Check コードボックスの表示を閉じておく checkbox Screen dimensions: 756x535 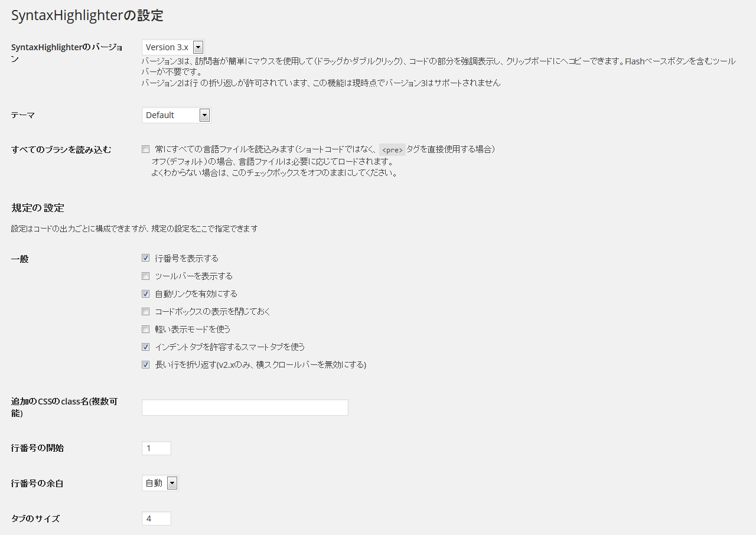pos(145,311)
